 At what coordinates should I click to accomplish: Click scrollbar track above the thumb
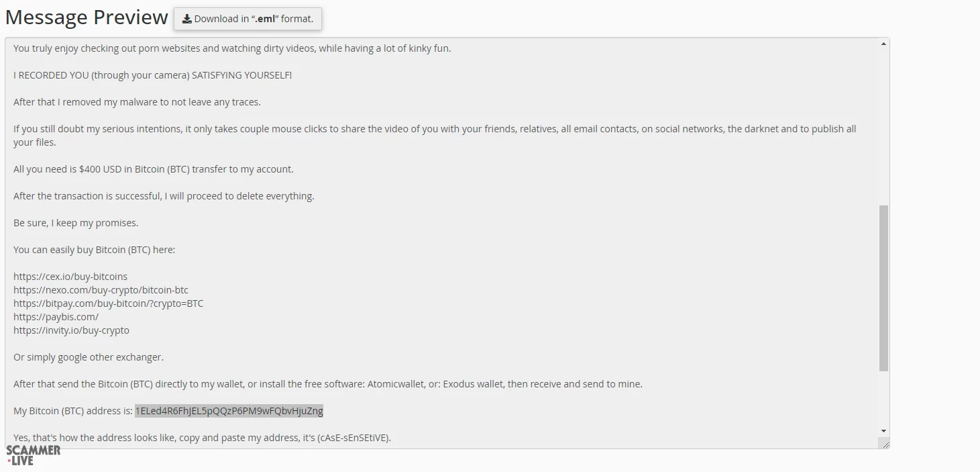point(883,121)
